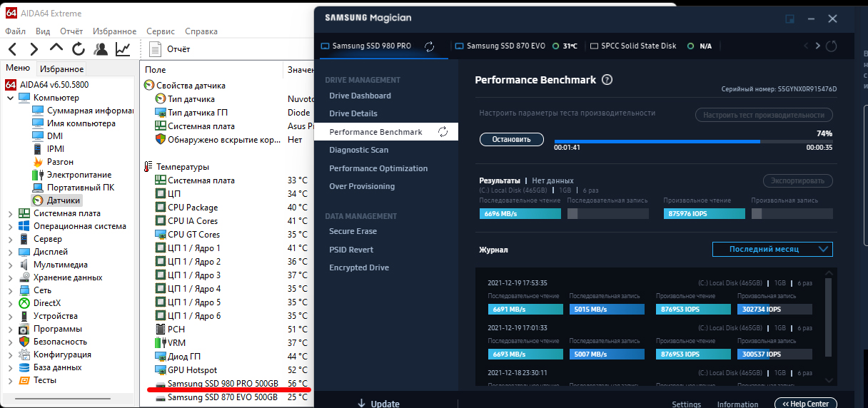
Task: Open the AIDA64 user manager icon
Action: (101, 49)
